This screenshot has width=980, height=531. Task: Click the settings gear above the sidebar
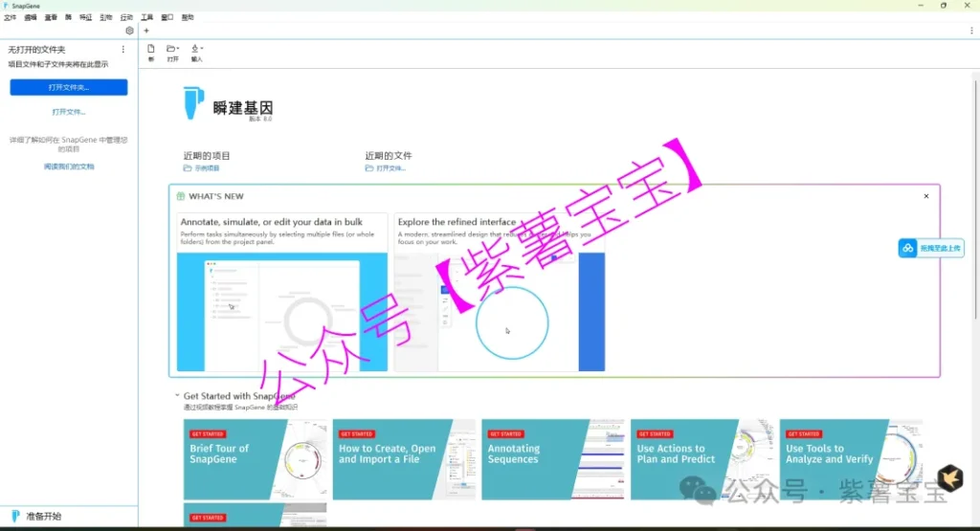coord(130,31)
